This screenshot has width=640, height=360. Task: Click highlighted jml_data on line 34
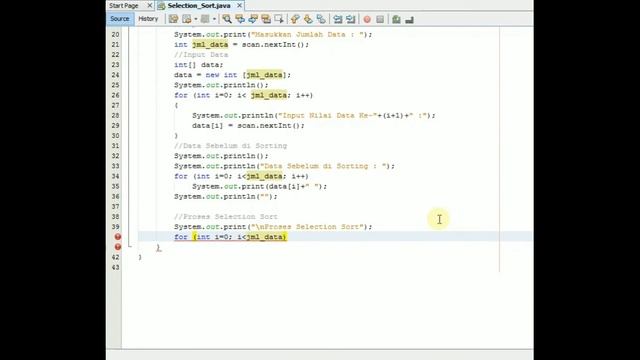[x=264, y=176]
